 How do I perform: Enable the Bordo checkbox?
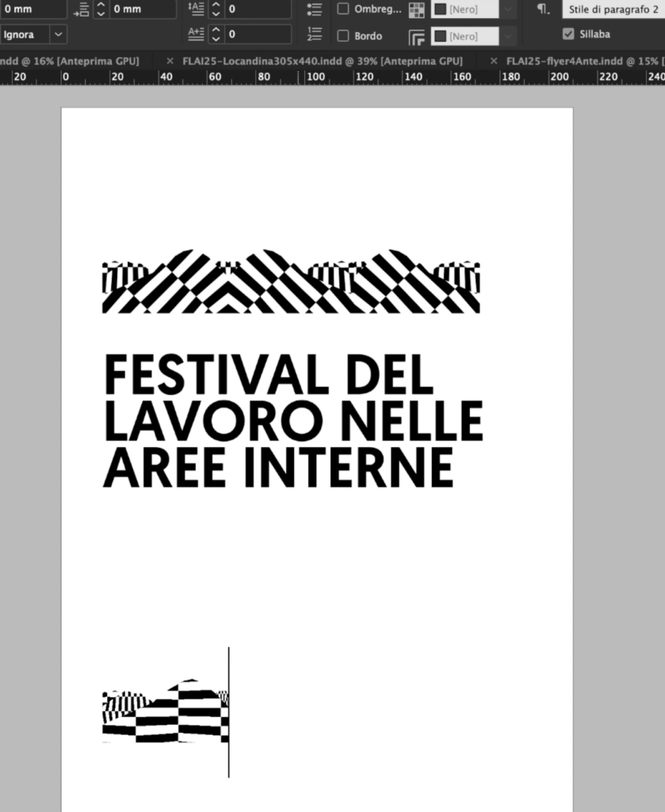[x=343, y=36]
